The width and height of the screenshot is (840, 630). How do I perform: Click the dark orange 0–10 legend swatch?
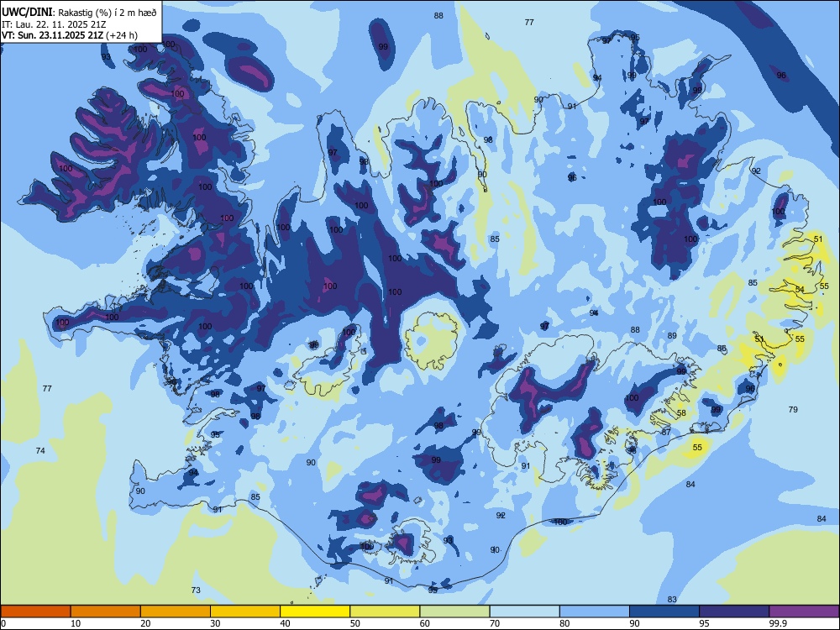coord(35,612)
